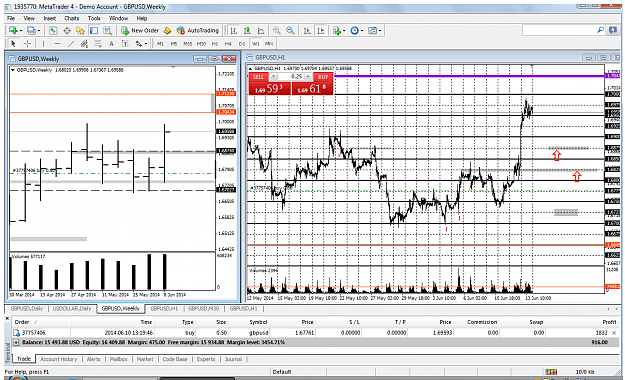
Task: Select the Cursor arrow tool
Action: pyautogui.click(x=13, y=43)
